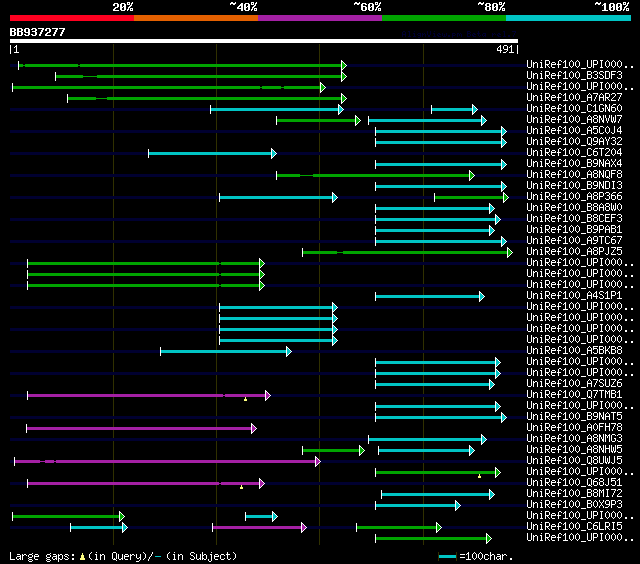Select the UniRef100_A8NMG3 label
640x564 pixels.
click(x=574, y=439)
